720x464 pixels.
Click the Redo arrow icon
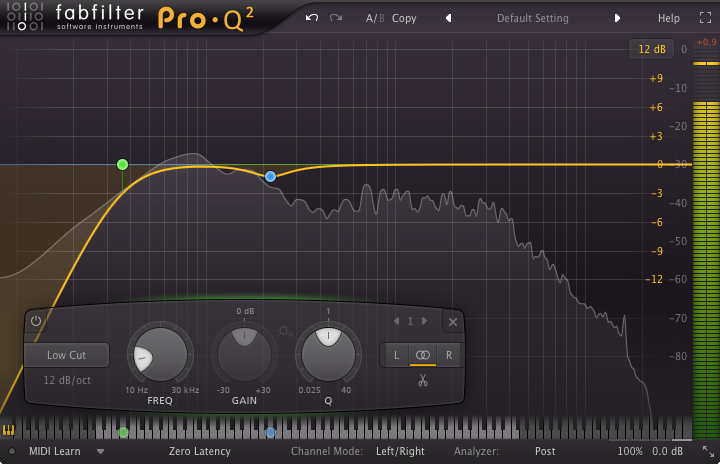click(336, 18)
